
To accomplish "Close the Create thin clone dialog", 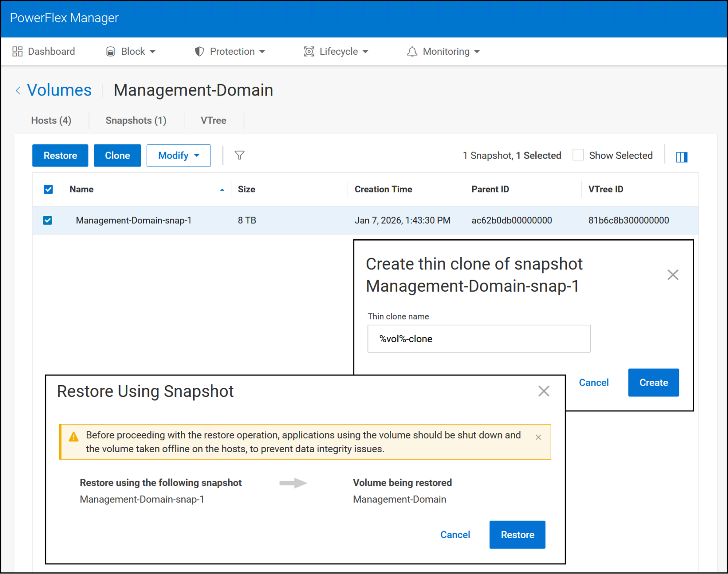I will (673, 275).
